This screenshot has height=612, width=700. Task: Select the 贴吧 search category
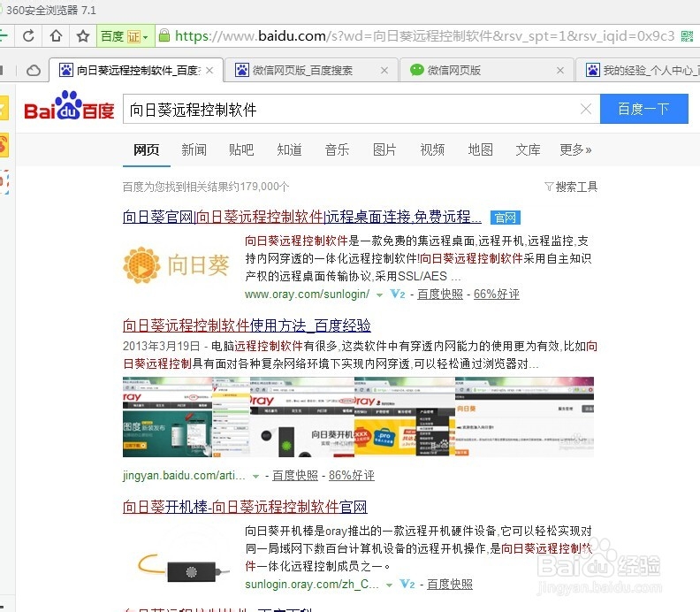pos(241,149)
